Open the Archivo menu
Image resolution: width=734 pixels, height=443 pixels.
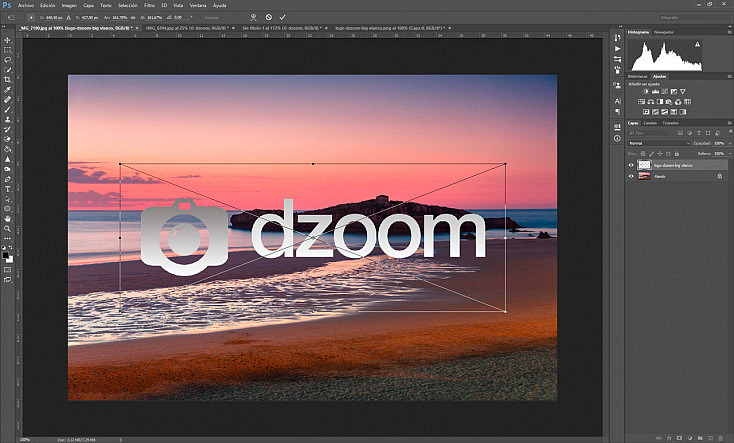[26, 6]
